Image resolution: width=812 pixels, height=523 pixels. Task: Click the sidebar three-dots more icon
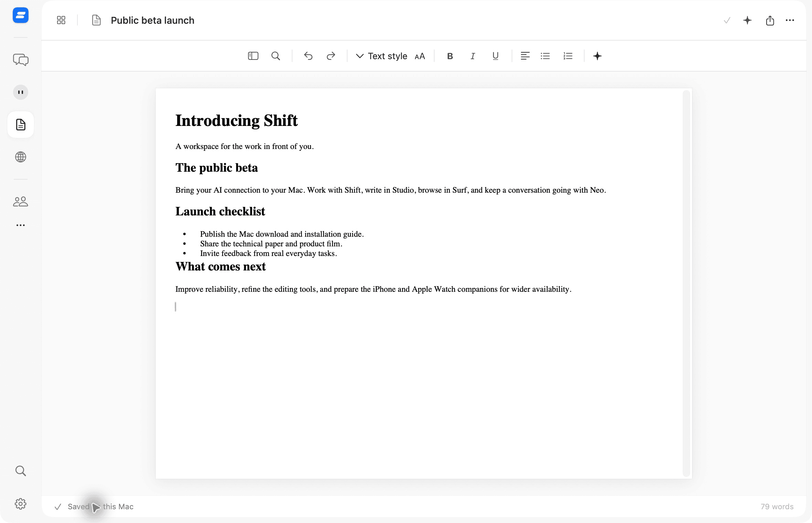click(21, 225)
